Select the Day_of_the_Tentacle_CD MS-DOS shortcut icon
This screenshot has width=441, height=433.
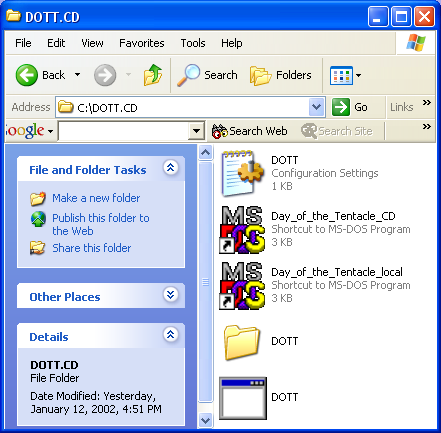click(x=242, y=229)
